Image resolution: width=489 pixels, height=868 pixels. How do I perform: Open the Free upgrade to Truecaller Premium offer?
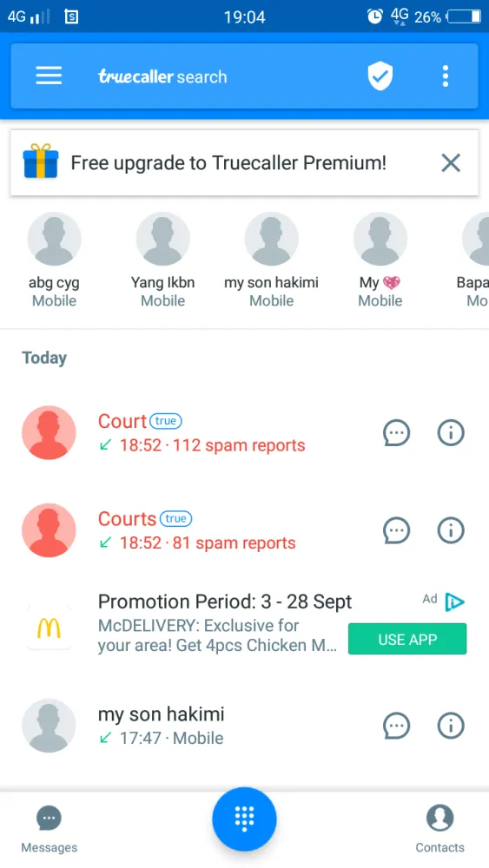(228, 163)
